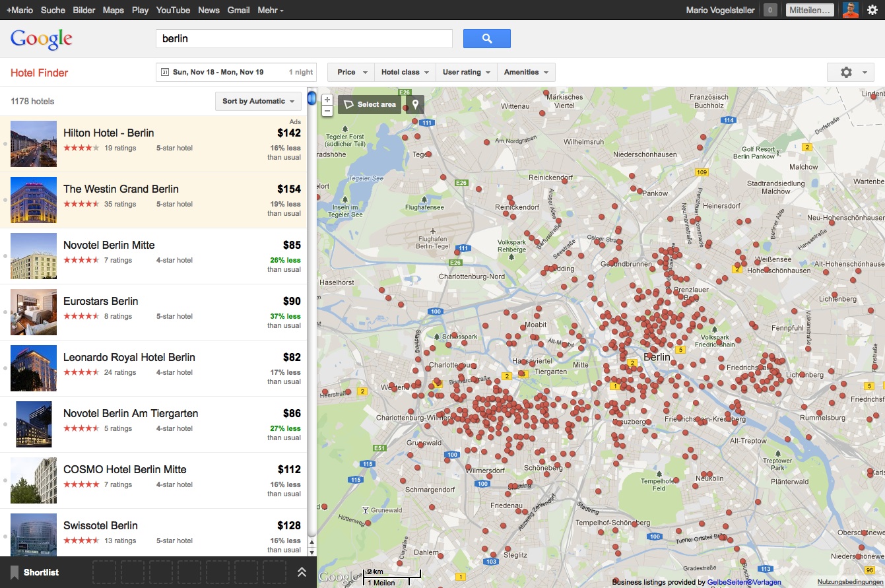Click the map location pin button

(415, 104)
